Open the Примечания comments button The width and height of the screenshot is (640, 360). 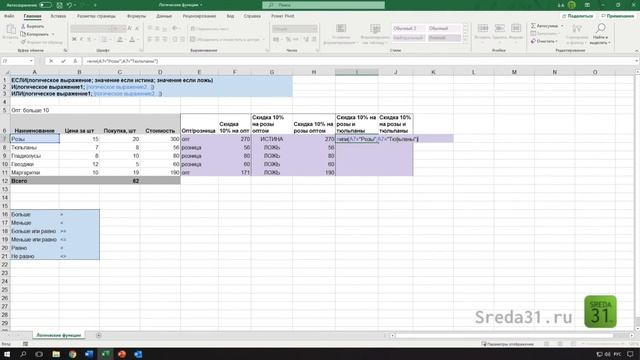618,16
